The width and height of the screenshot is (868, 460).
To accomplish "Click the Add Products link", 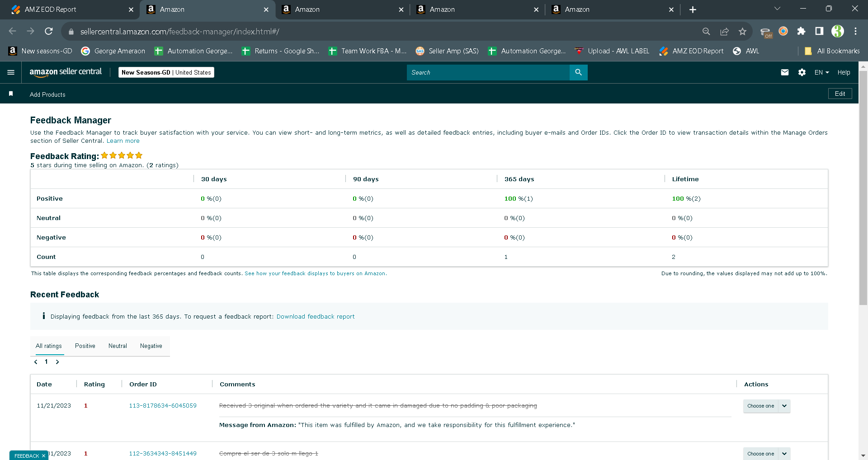I will click(x=47, y=94).
